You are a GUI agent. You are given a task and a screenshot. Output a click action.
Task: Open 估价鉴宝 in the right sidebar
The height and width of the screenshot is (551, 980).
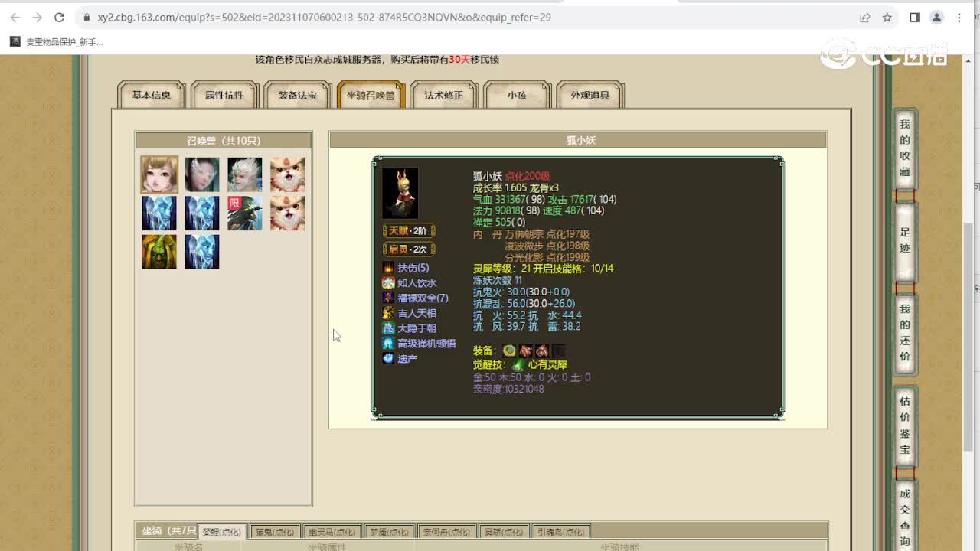click(905, 425)
